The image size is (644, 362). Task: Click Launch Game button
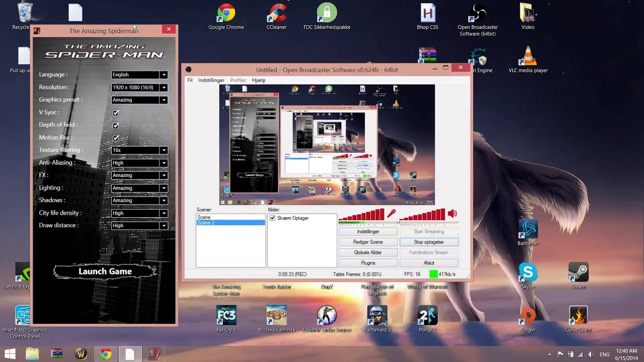(x=105, y=271)
